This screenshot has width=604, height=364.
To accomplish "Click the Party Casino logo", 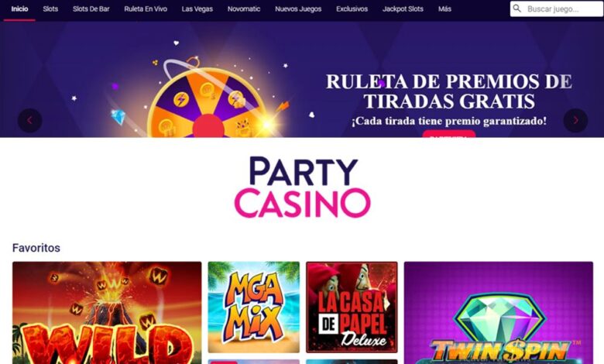I will 302,187.
